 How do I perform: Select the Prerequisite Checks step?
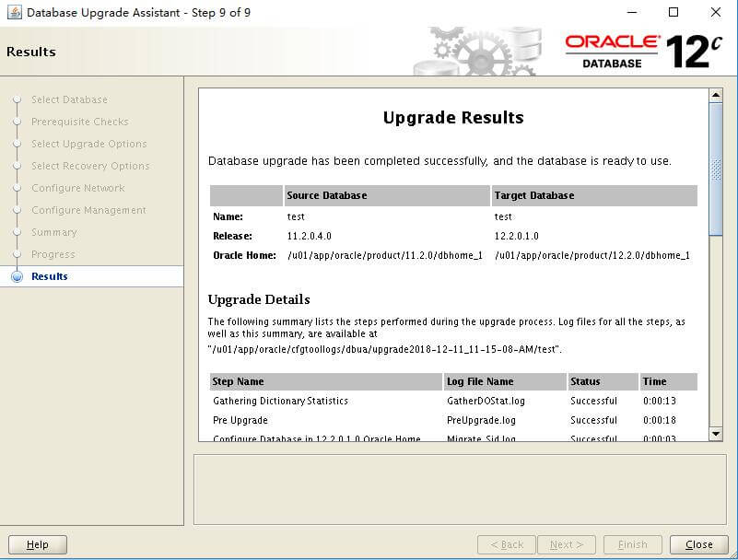click(x=80, y=122)
